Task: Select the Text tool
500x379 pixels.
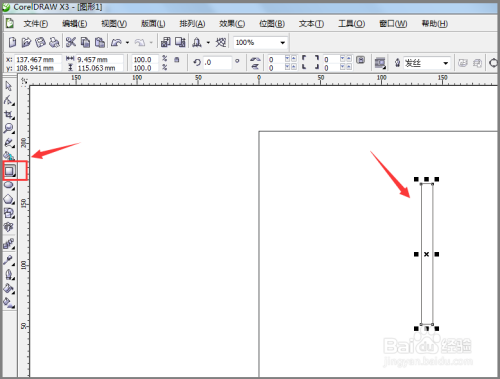Action: [8, 227]
